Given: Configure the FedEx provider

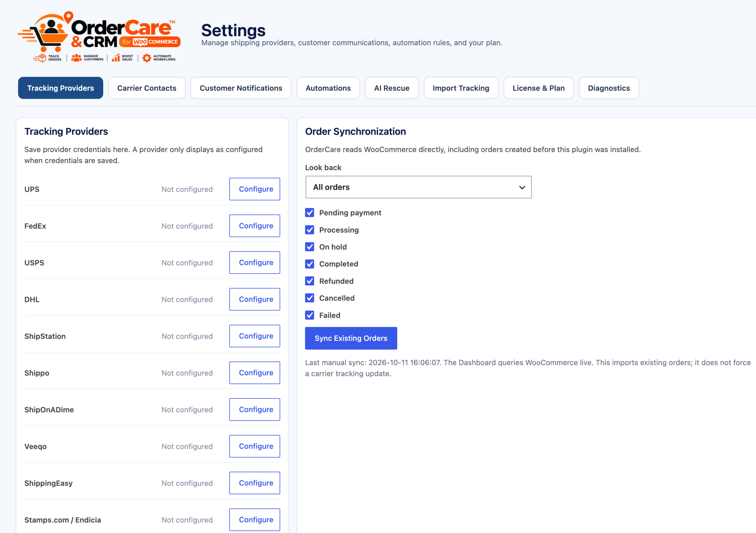Looking at the screenshot, I should (255, 226).
